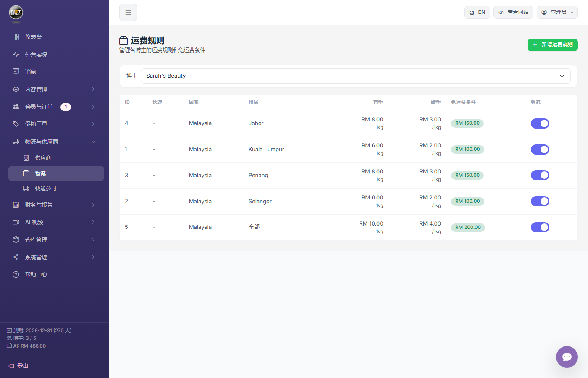Open the 管理员 account dropdown
This screenshot has width=588, height=378.
tap(557, 12)
